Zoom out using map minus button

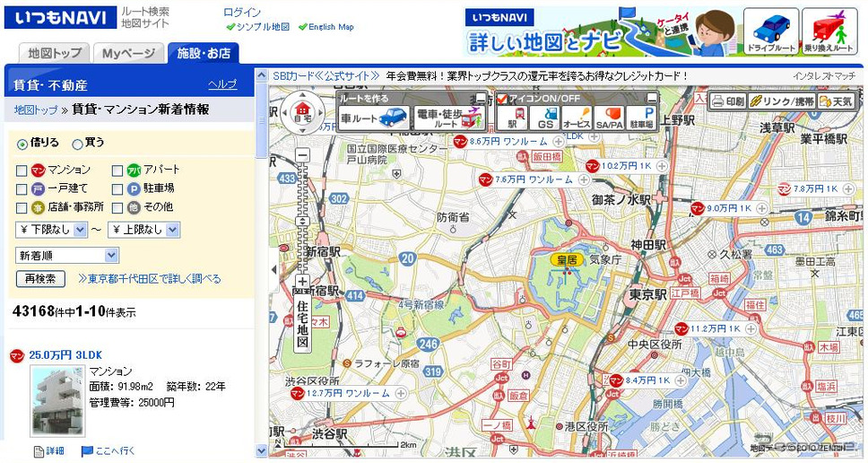[302, 155]
